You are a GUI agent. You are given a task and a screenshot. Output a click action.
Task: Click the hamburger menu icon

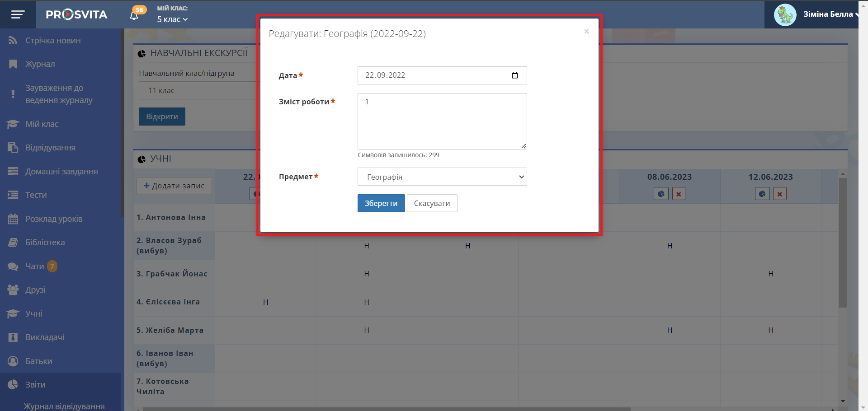click(x=18, y=14)
